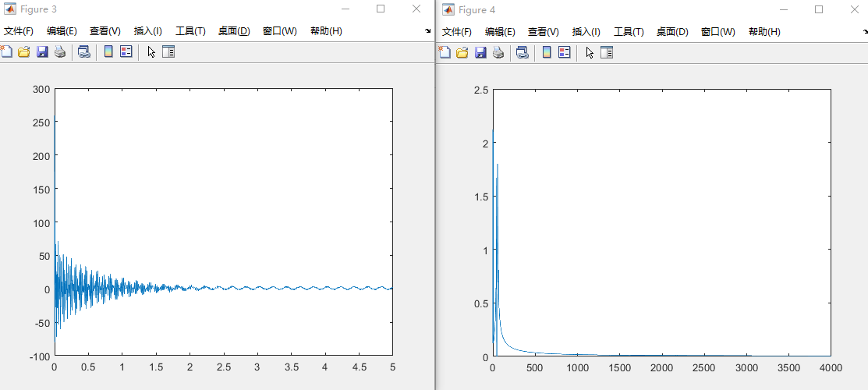Open 工具(T) menu in Figure 4

click(629, 31)
